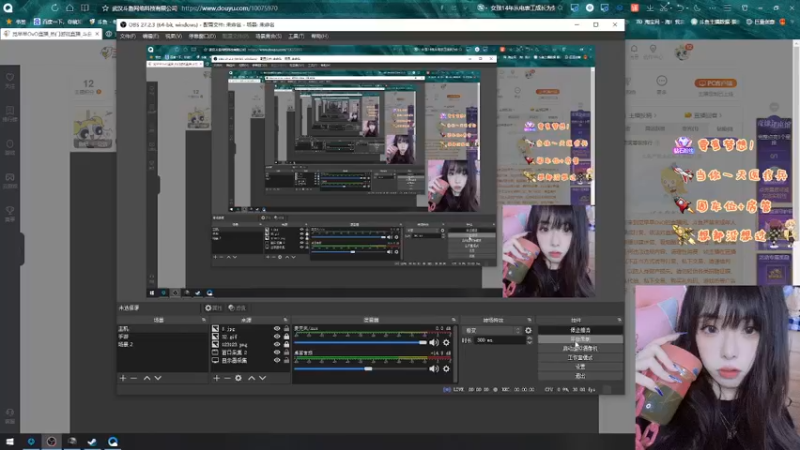Open 桌面音频 audio settings gear
Image resolution: width=800 pixels, height=450 pixels.
tap(446, 368)
